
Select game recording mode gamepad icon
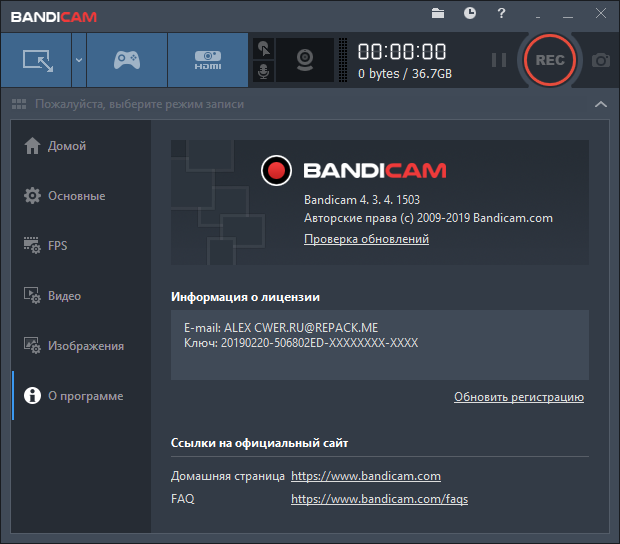(126, 60)
